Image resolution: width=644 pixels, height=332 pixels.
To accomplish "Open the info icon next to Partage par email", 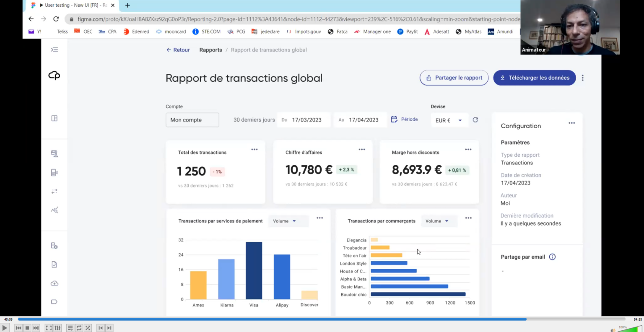I will tap(552, 257).
